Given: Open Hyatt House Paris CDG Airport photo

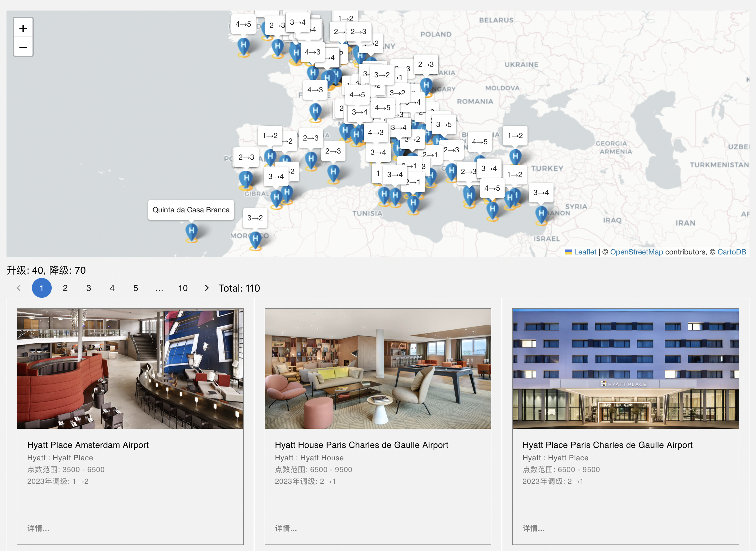Looking at the screenshot, I should pyautogui.click(x=378, y=369).
